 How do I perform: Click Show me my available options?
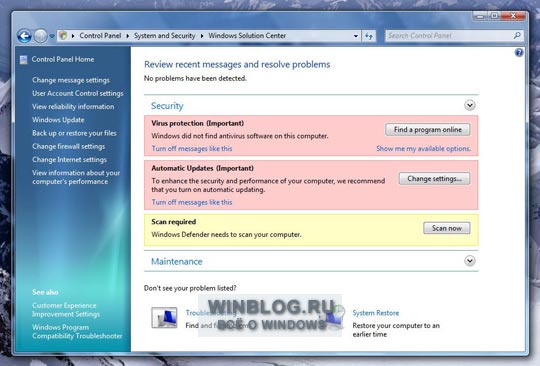tap(423, 148)
